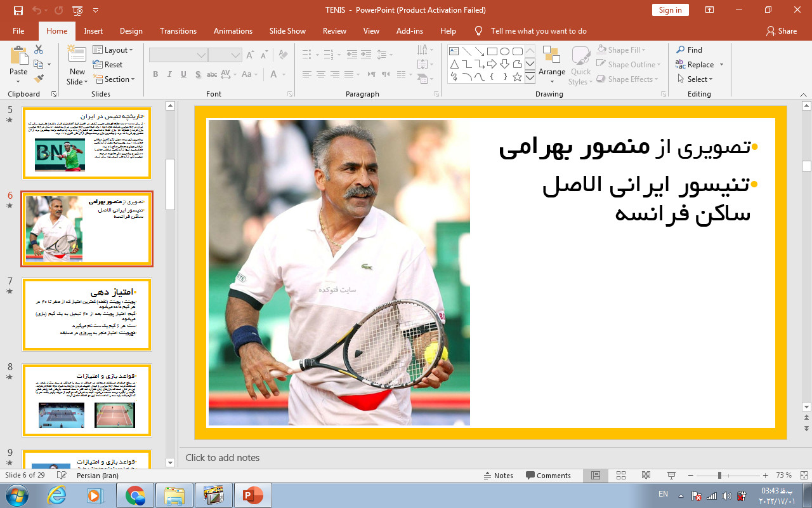Start Slide Show from status bar icon
812x508 pixels.
[x=671, y=476]
